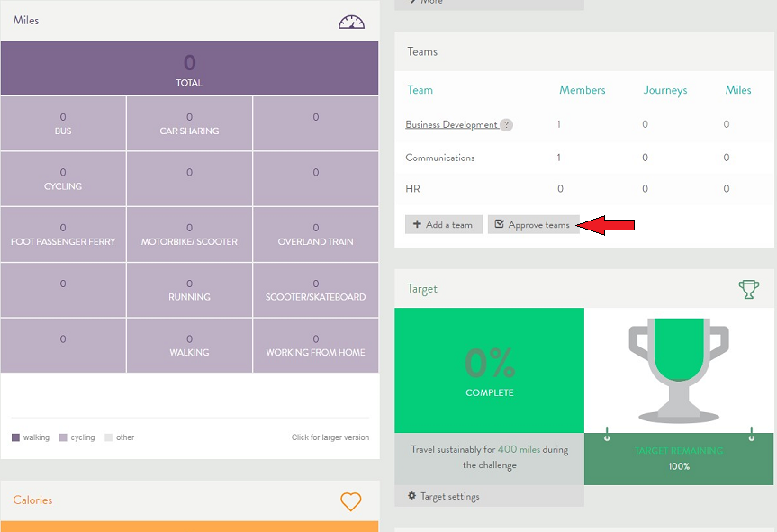Click the plus icon on Add a team
Viewport: 777px width, 532px height.
pyautogui.click(x=417, y=224)
